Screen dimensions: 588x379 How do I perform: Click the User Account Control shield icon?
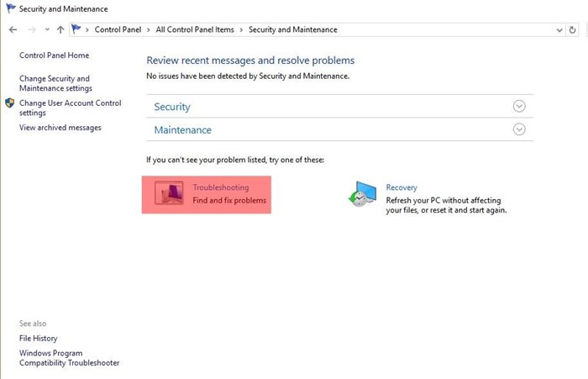point(10,103)
